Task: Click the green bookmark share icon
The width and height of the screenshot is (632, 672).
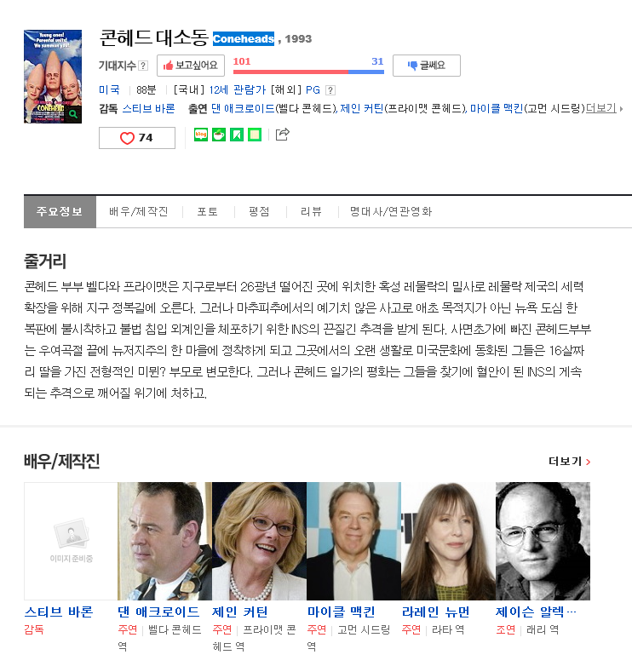Action: [x=237, y=135]
